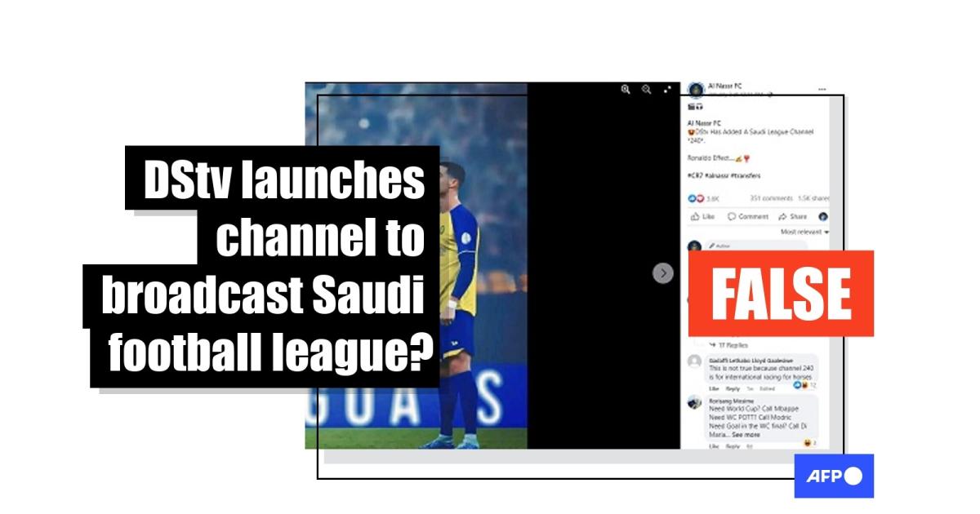Click the AFP logo badge

pyautogui.click(x=834, y=476)
